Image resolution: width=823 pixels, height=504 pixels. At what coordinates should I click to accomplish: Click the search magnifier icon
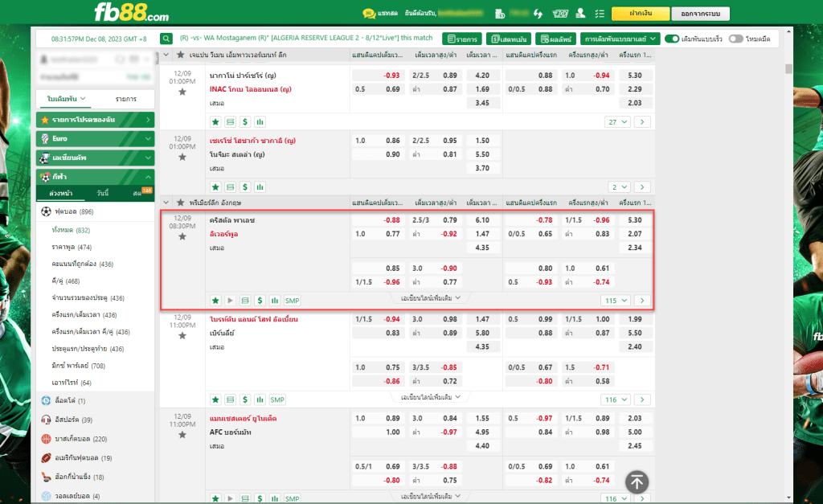point(166,39)
